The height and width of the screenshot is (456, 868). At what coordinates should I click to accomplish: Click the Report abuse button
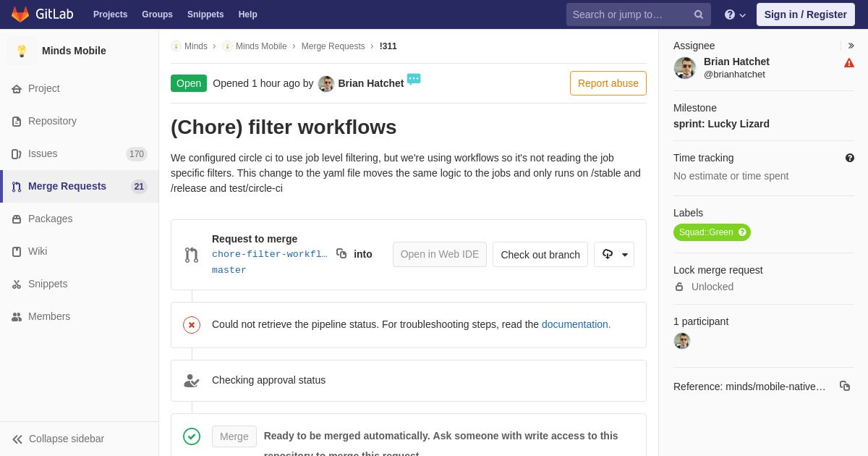pyautogui.click(x=608, y=83)
